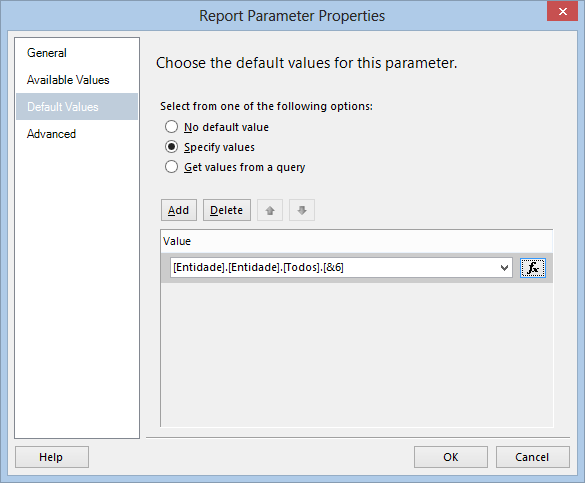The width and height of the screenshot is (585, 483).
Task: Click the move value down arrow
Action: 302,210
